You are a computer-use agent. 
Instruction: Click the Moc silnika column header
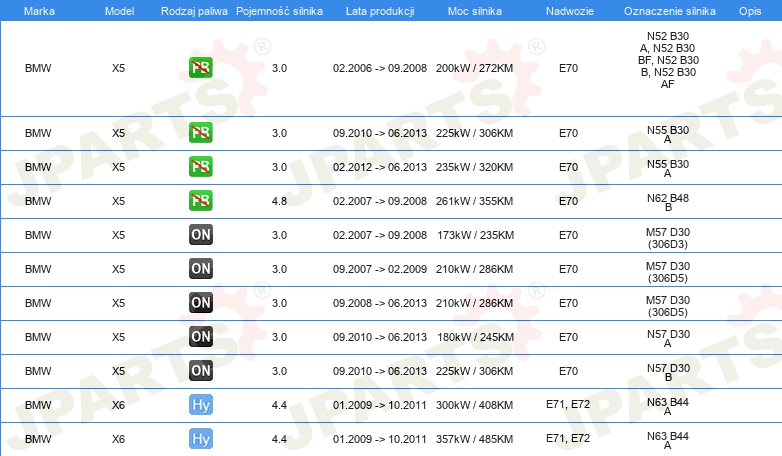(474, 11)
